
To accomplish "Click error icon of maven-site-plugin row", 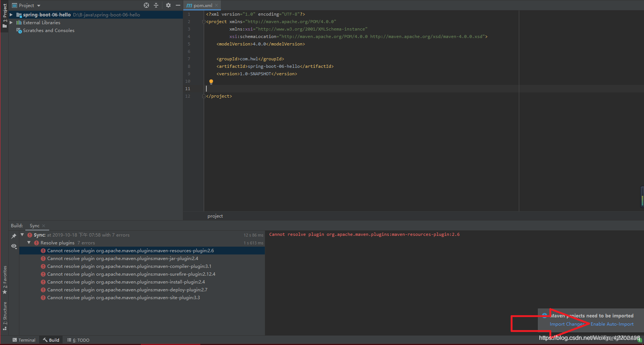I will (x=43, y=298).
